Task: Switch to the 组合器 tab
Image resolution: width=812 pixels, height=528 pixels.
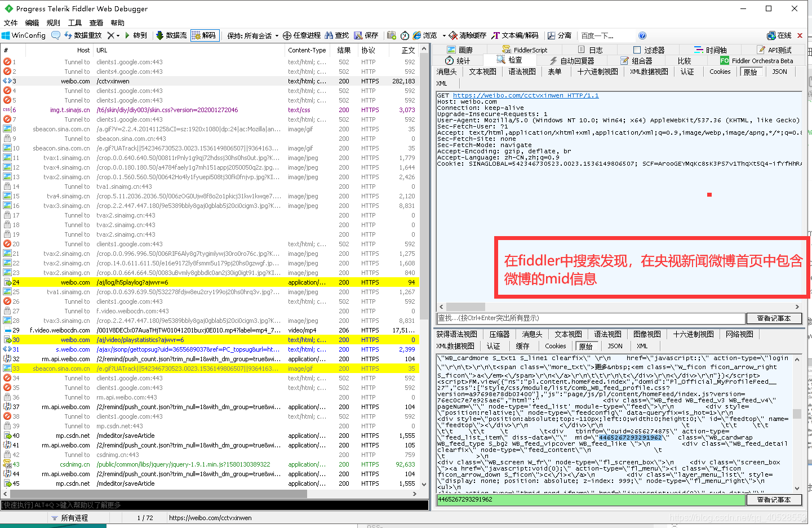Action: (636, 60)
